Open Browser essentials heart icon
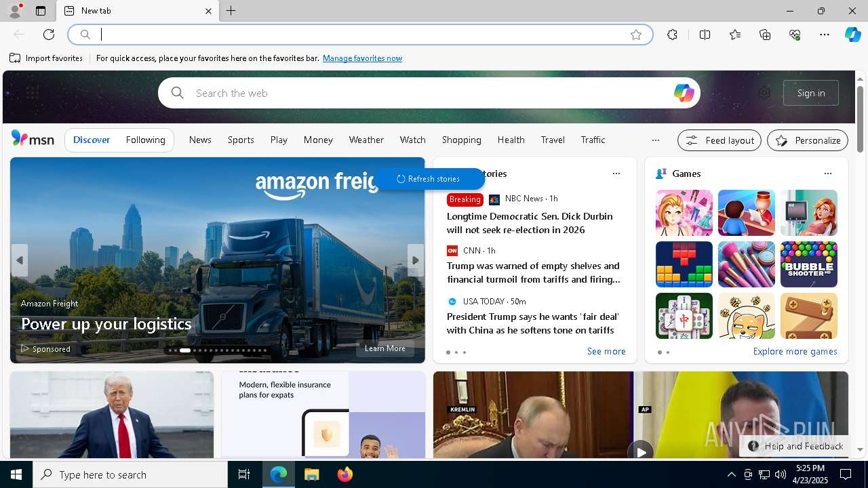 [795, 35]
